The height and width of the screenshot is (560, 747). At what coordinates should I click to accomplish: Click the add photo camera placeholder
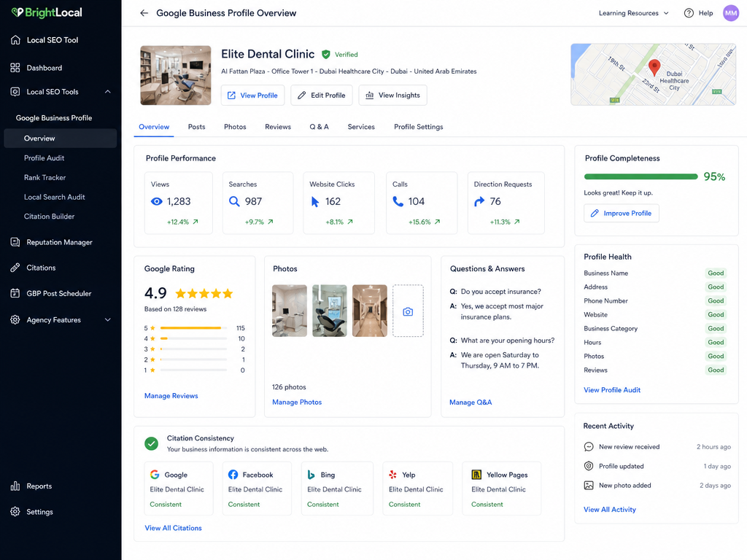408,311
